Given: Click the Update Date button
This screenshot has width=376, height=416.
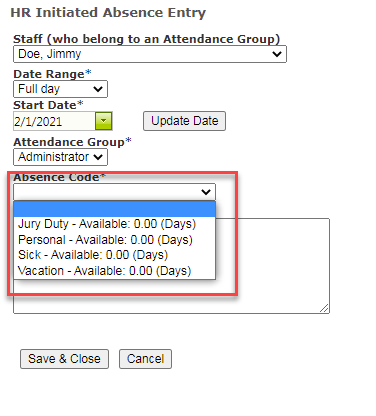Looking at the screenshot, I should click(184, 121).
